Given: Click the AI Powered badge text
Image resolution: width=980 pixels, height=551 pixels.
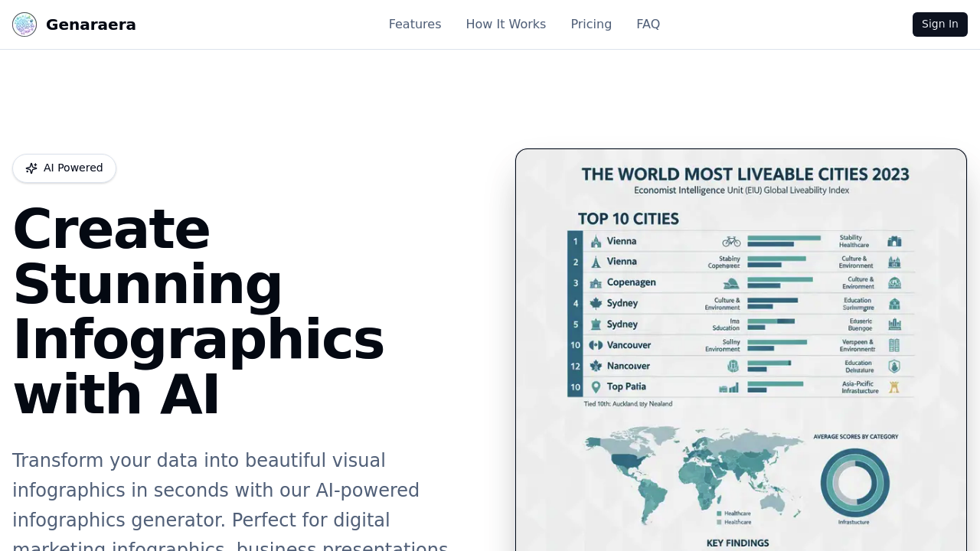Looking at the screenshot, I should tap(73, 168).
